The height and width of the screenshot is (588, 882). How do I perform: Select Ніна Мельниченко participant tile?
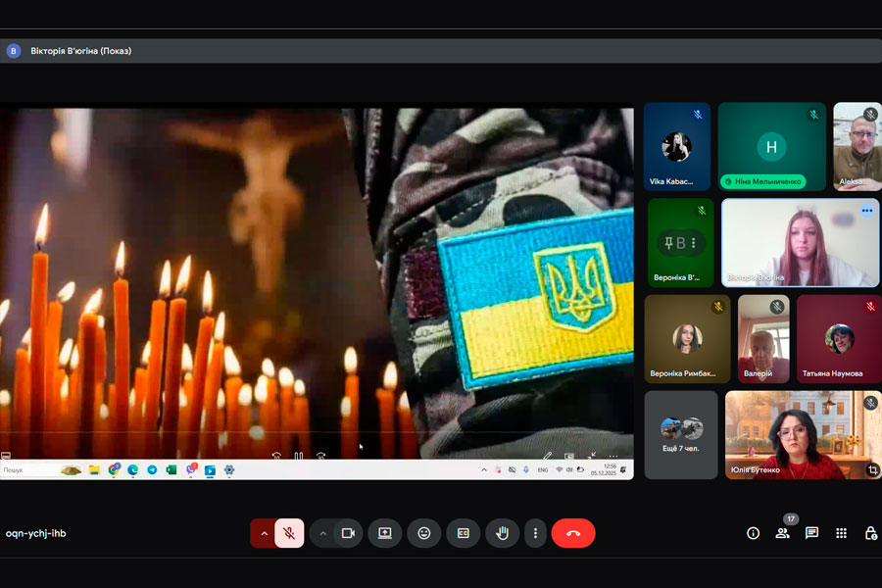(x=772, y=146)
